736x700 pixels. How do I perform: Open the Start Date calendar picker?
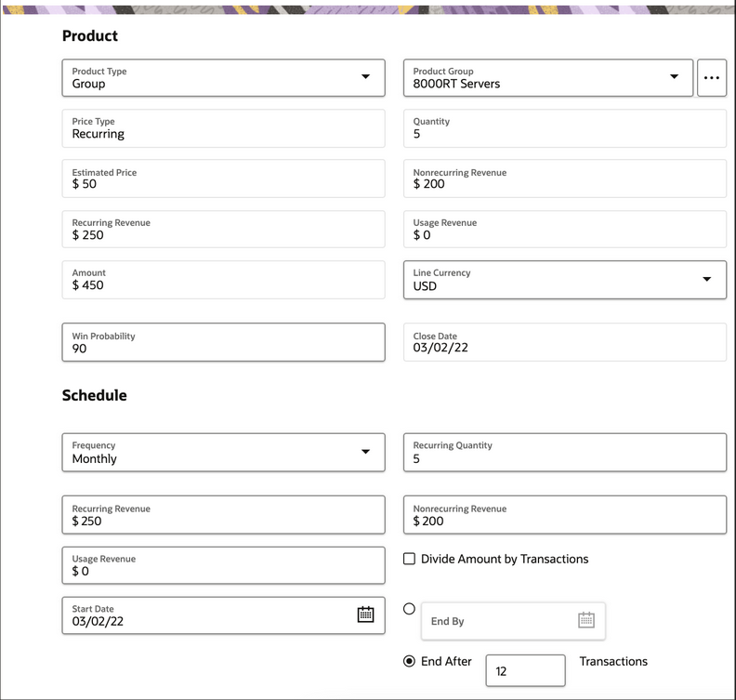[365, 614]
